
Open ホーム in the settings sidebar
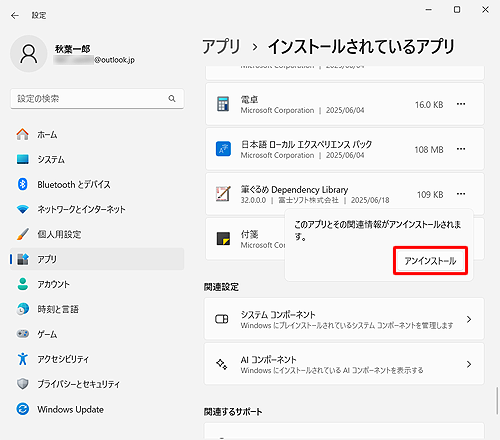pyautogui.click(x=97, y=134)
